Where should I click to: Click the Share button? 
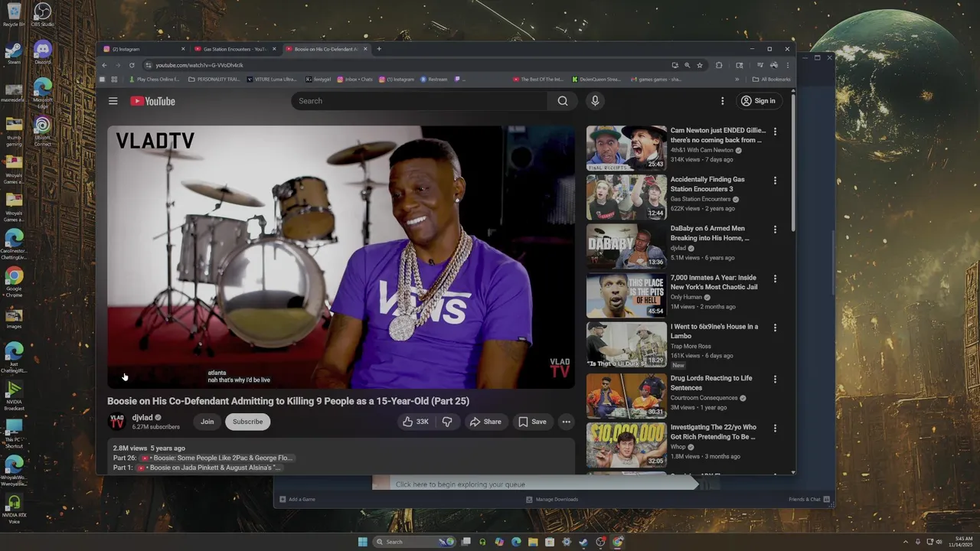click(x=485, y=422)
